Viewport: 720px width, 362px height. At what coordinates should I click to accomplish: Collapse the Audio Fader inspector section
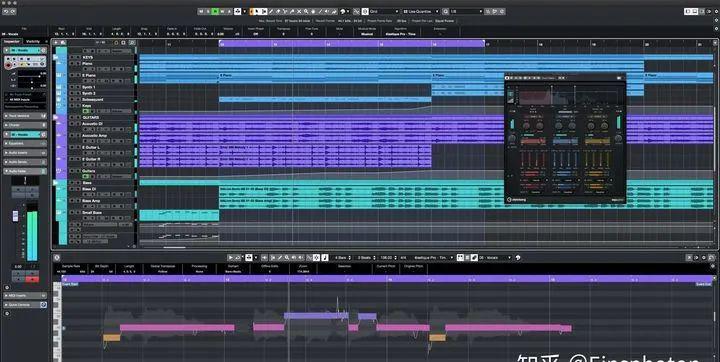click(x=25, y=171)
